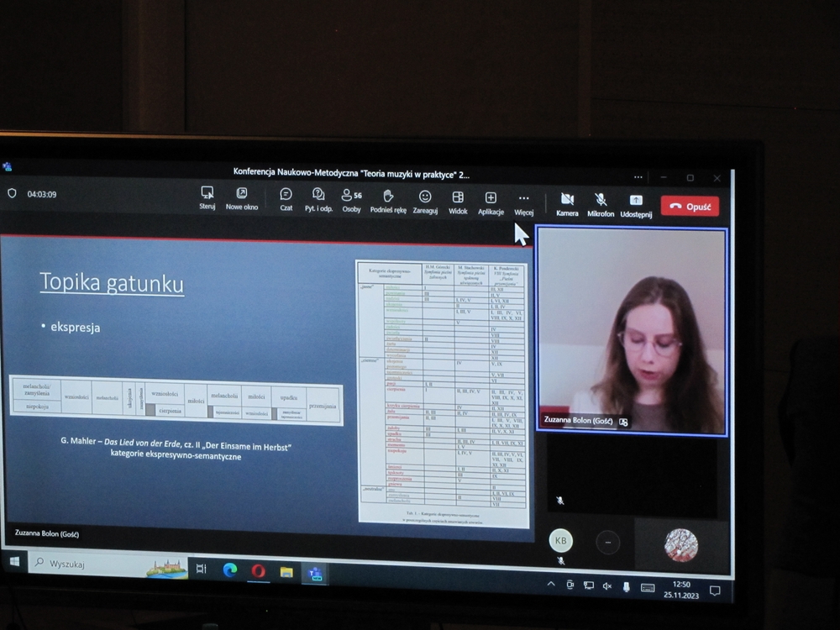Click Udostępnij to share screen
Screen dimensions: 840x630
click(x=636, y=205)
